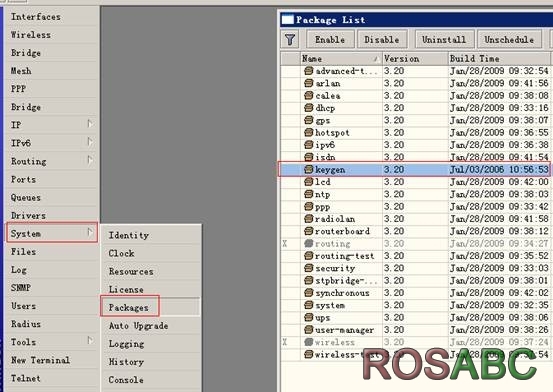Select the system package icon
Image resolution: width=553 pixels, height=392 pixels.
point(309,305)
